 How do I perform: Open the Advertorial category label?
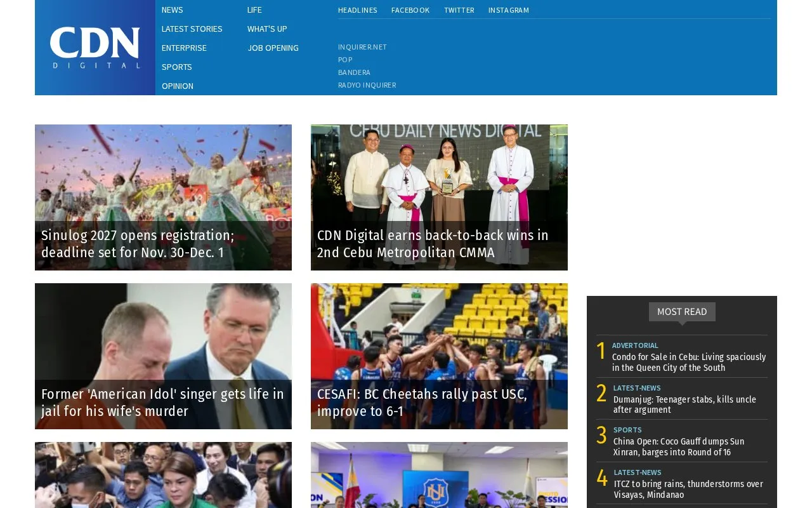point(635,346)
